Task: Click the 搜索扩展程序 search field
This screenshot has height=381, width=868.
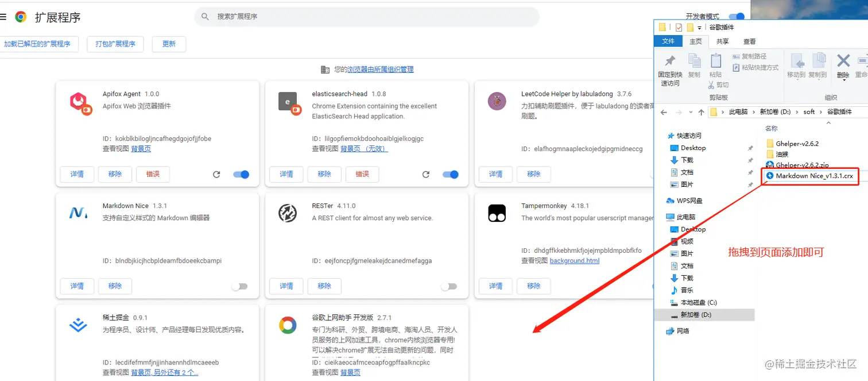Action: coord(367,17)
